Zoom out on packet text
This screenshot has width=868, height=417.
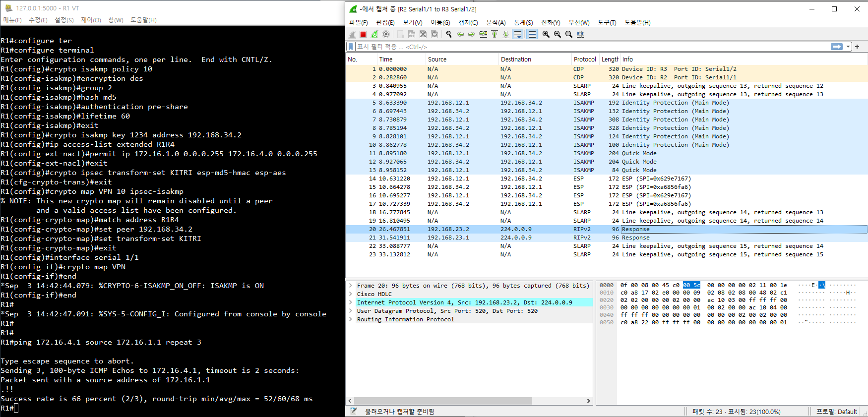558,34
